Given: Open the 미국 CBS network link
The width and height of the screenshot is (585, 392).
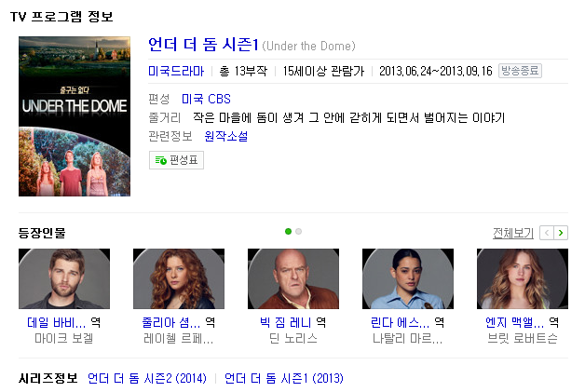Looking at the screenshot, I should click(x=206, y=99).
